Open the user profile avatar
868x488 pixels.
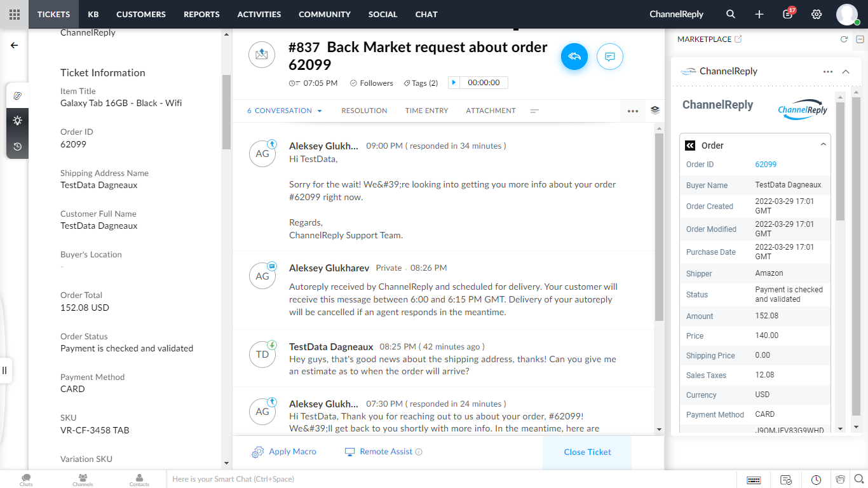(847, 14)
